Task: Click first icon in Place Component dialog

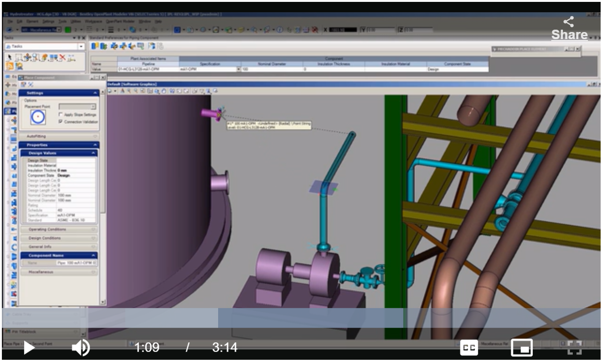Action: (x=24, y=84)
